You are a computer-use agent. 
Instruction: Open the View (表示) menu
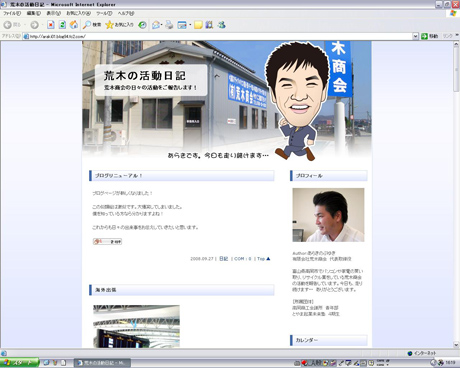click(x=53, y=13)
